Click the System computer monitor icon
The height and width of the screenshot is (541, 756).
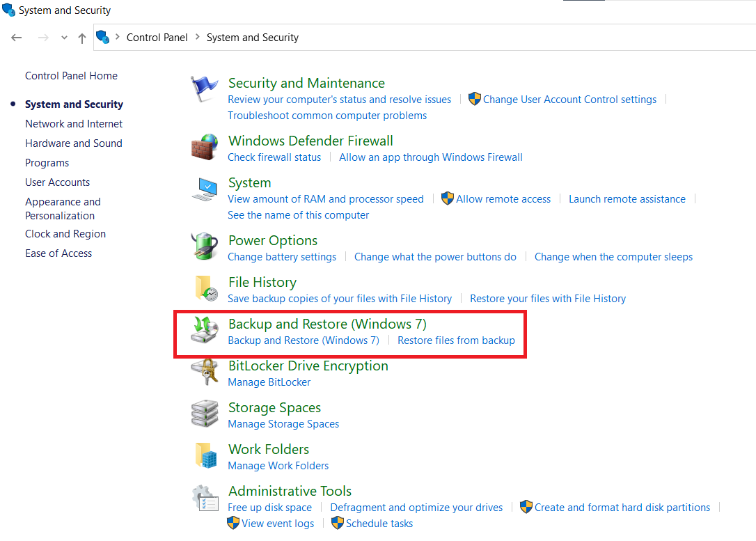coord(204,189)
